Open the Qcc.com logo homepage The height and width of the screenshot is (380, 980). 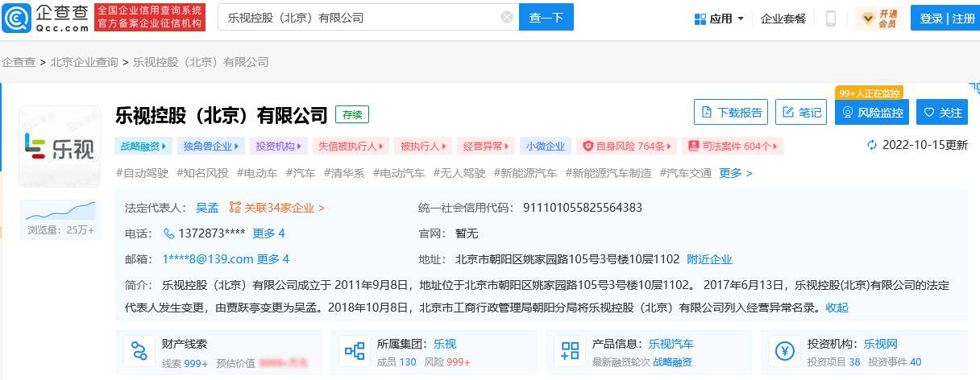tap(45, 17)
